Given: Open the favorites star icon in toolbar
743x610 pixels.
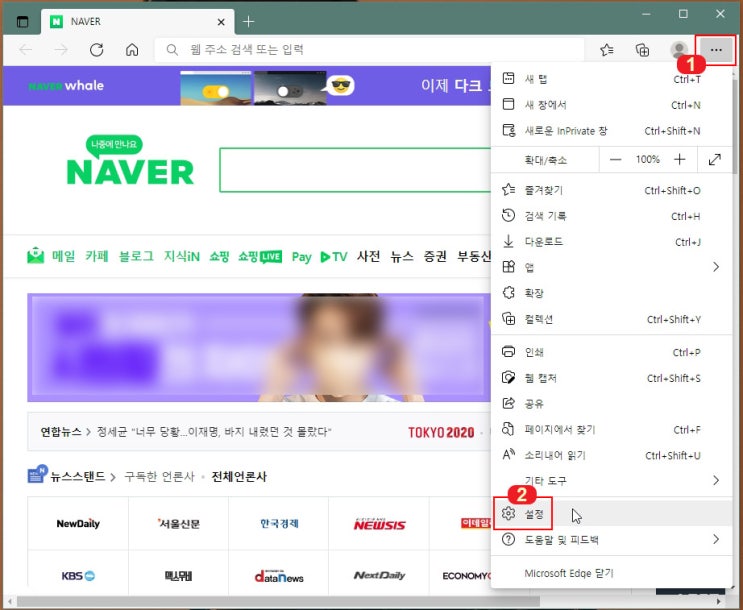Looking at the screenshot, I should pos(607,50).
